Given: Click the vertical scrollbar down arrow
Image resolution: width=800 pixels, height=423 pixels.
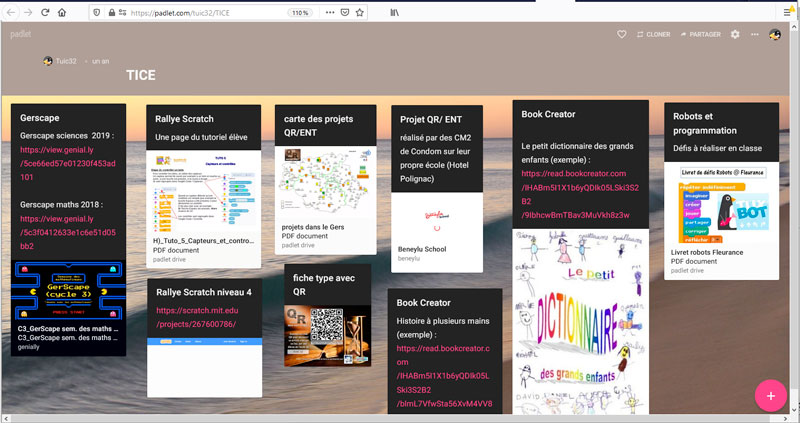Looking at the screenshot, I should 795,410.
